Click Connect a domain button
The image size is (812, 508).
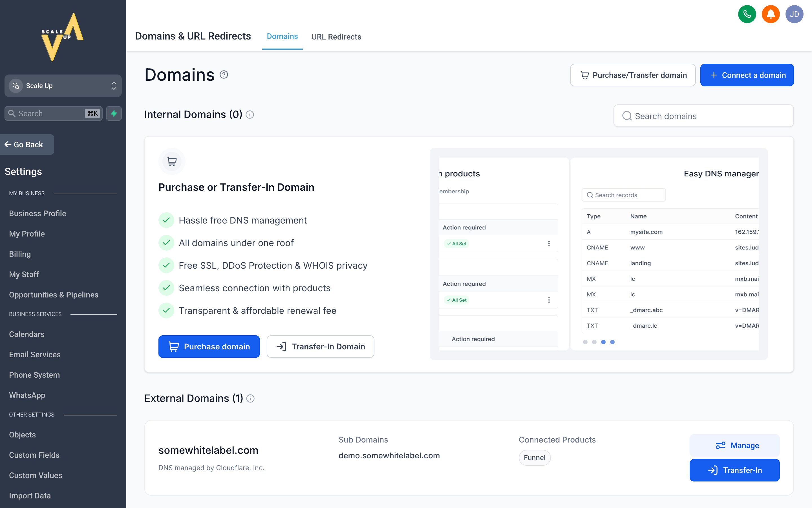(747, 75)
